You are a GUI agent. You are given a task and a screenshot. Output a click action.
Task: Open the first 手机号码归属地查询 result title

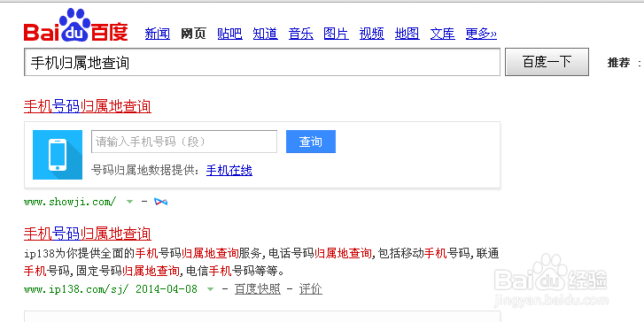88,107
